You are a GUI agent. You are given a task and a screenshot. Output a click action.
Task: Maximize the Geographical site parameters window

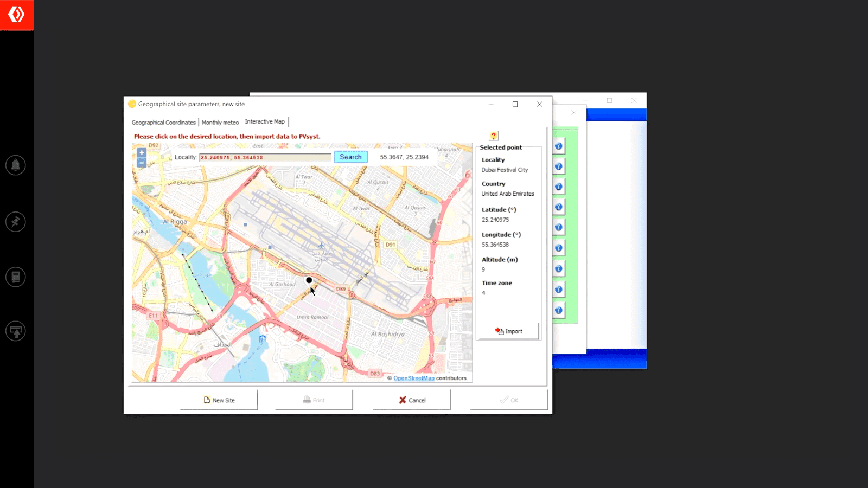515,104
